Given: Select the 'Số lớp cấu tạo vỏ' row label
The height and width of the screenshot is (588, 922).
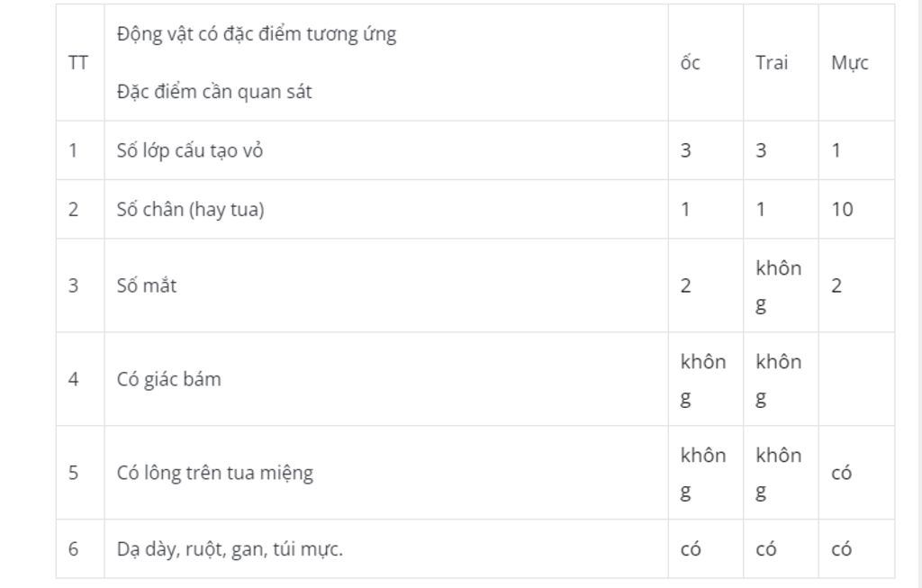Looking at the screenshot, I should click(190, 150).
